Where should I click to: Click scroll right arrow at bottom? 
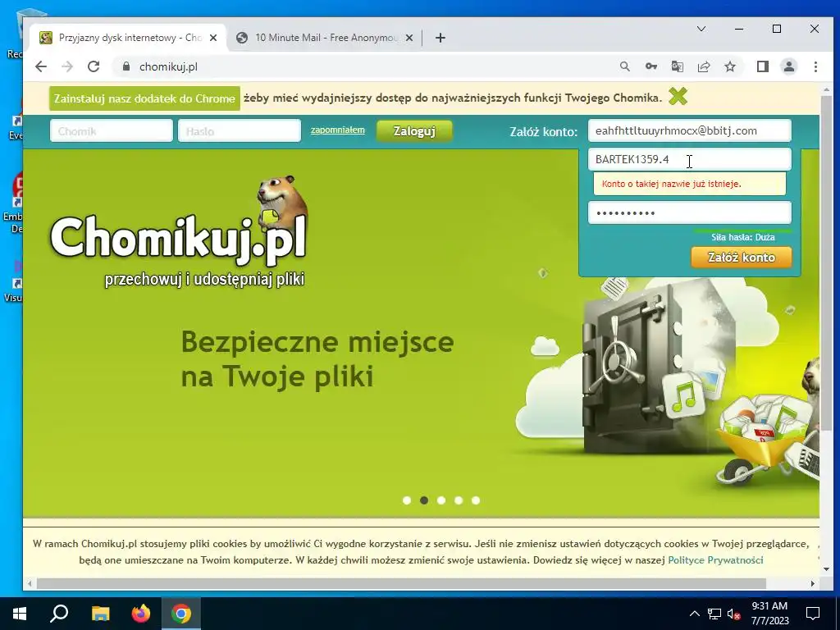point(813,583)
